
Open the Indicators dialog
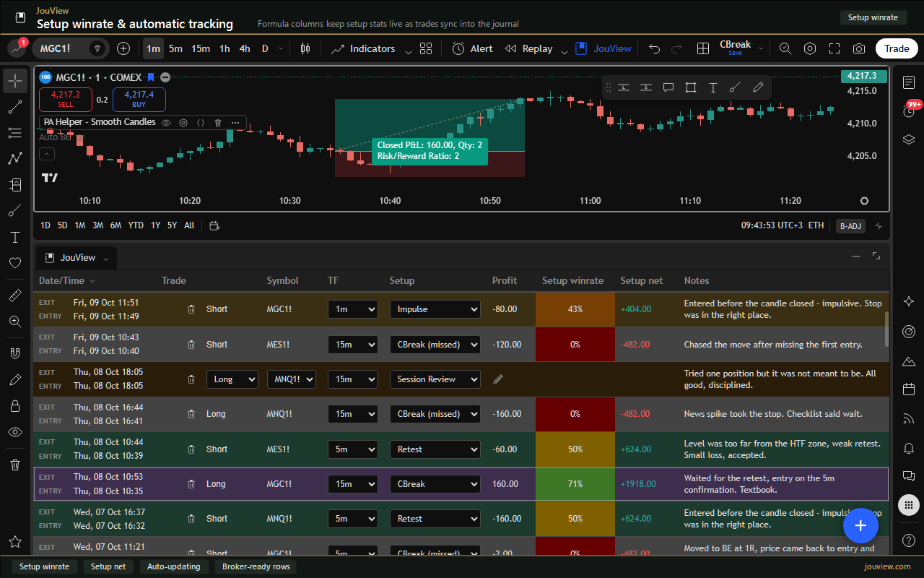(x=363, y=48)
